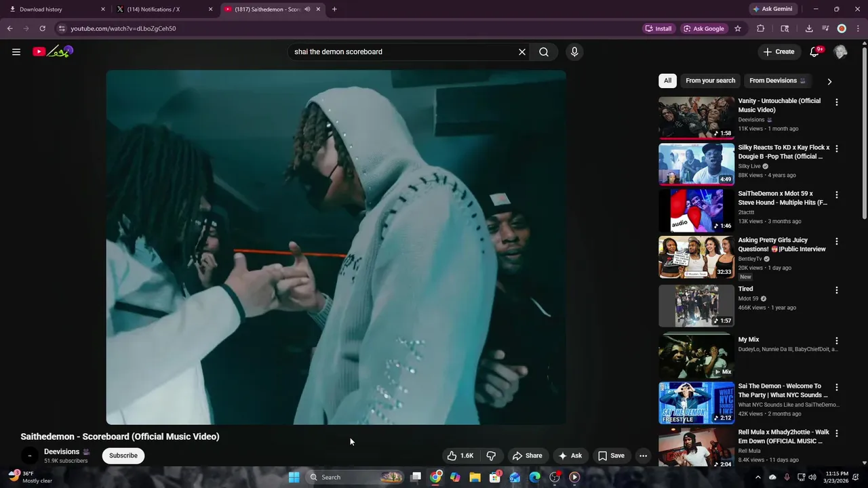
Task: Pause the playing video by clicking the player
Action: (x=336, y=247)
